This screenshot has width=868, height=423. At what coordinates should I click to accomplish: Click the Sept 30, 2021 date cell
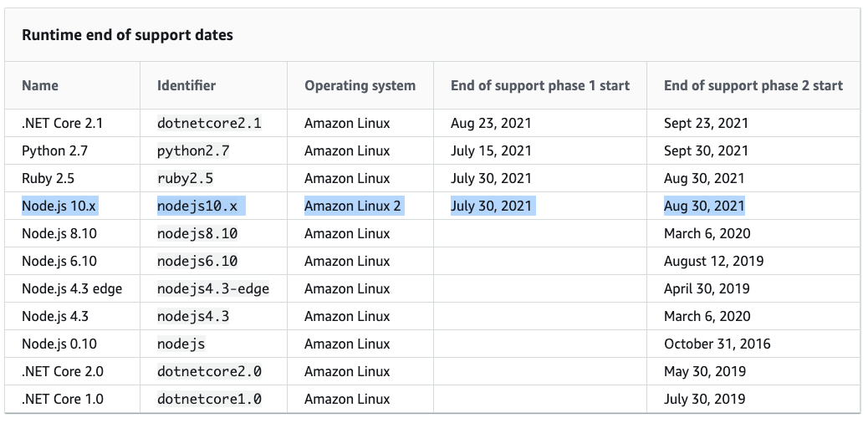pyautogui.click(x=706, y=151)
